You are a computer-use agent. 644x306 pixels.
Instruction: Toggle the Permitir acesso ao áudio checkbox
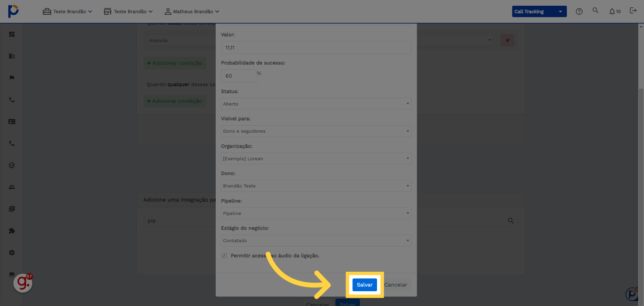(224, 256)
